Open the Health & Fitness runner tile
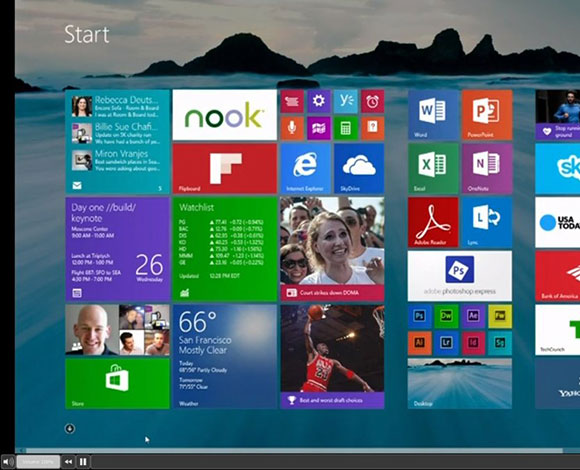 point(558,115)
